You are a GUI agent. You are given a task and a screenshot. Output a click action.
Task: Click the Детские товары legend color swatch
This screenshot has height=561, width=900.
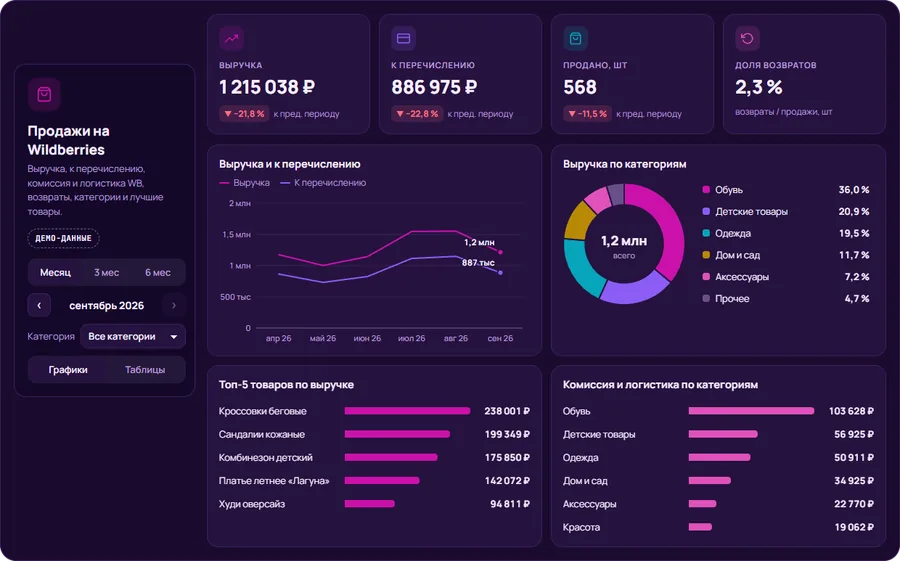[706, 211]
